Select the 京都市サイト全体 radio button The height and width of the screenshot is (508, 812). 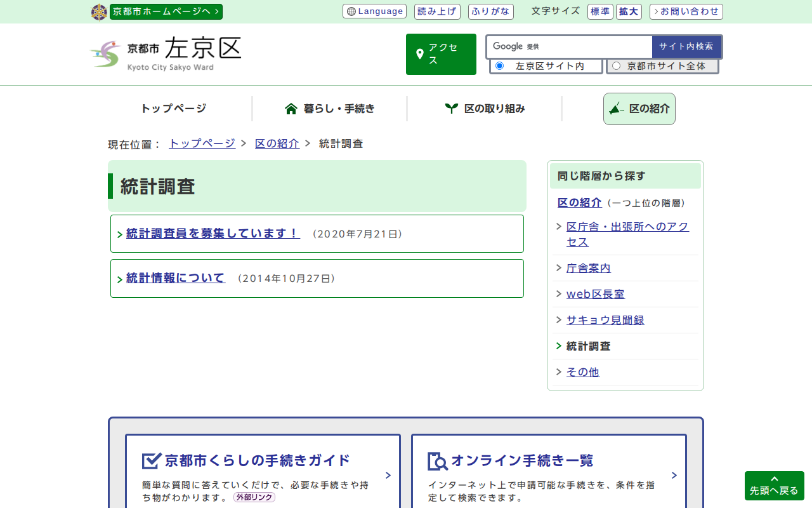point(616,66)
